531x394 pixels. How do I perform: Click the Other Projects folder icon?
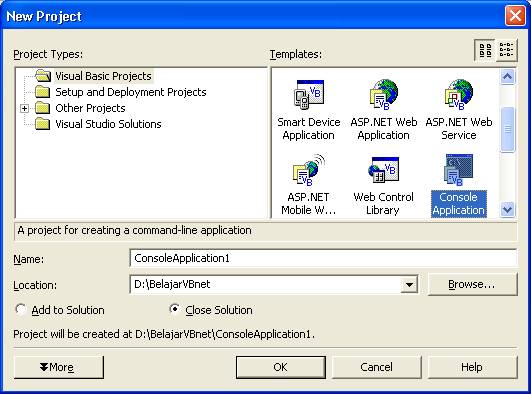pyautogui.click(x=43, y=108)
